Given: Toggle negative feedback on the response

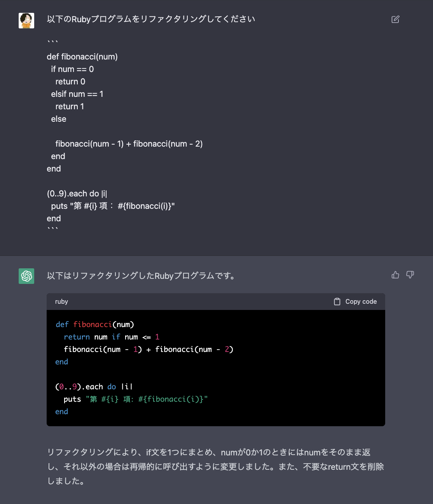Looking at the screenshot, I should [410, 275].
